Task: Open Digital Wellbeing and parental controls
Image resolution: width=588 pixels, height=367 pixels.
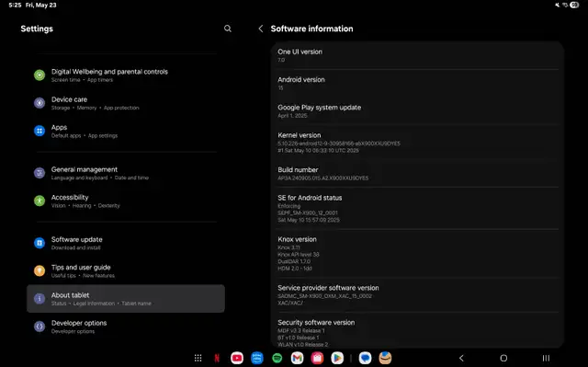Action: point(126,75)
